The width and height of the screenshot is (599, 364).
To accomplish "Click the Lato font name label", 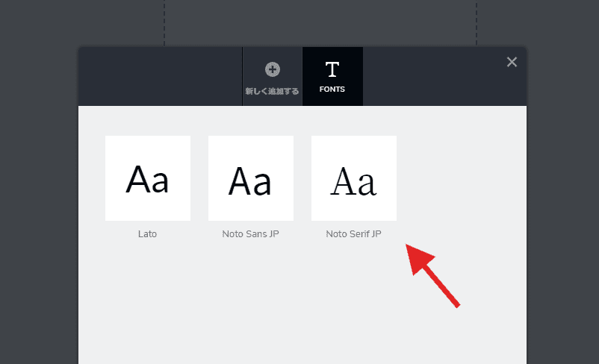I will coord(147,234).
